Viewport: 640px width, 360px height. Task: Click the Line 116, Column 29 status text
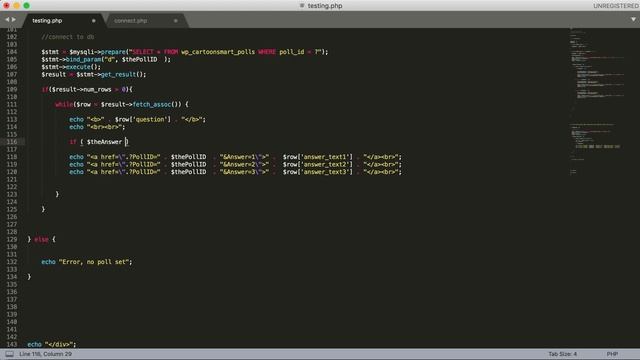tap(45, 354)
